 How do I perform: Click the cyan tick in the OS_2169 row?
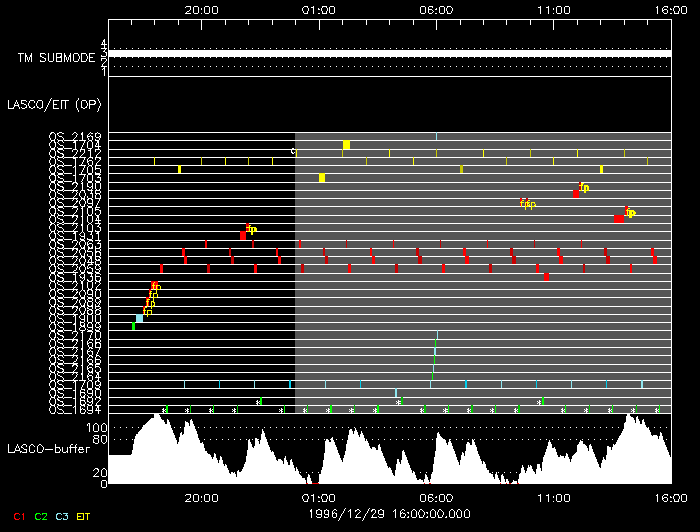(436, 136)
